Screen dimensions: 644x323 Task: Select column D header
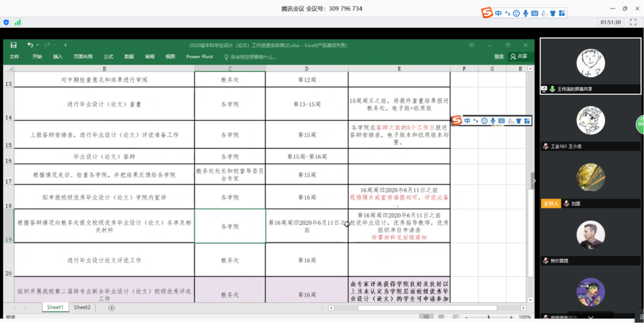[x=306, y=69]
